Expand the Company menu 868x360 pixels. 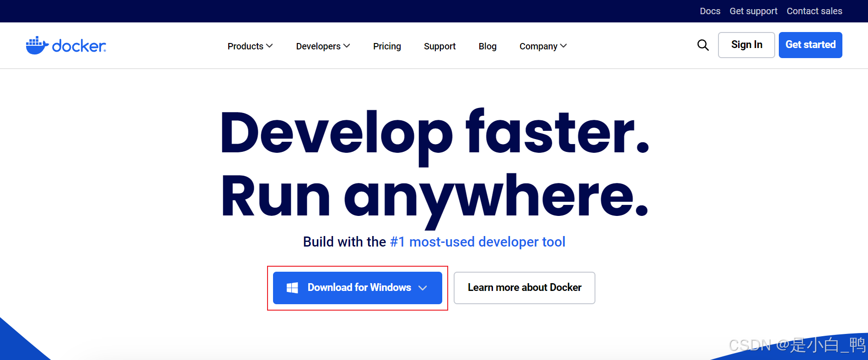coord(543,46)
